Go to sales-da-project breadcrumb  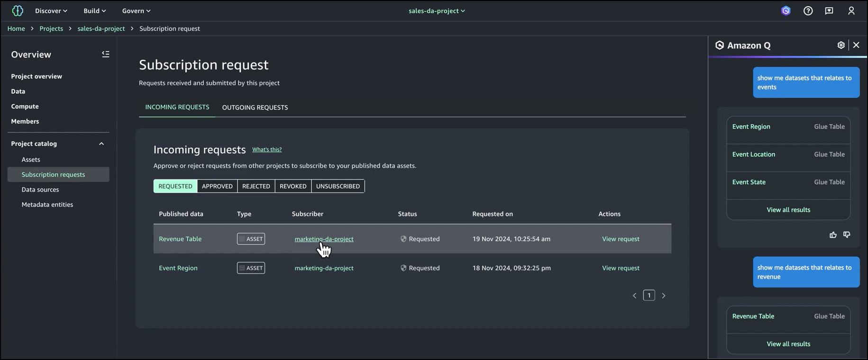[101, 28]
